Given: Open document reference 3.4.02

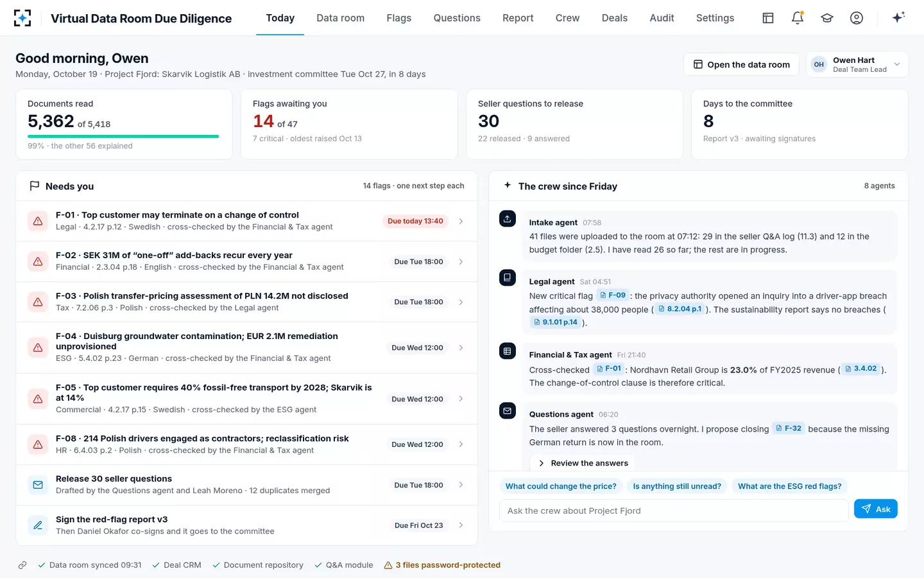Looking at the screenshot, I should pos(860,369).
